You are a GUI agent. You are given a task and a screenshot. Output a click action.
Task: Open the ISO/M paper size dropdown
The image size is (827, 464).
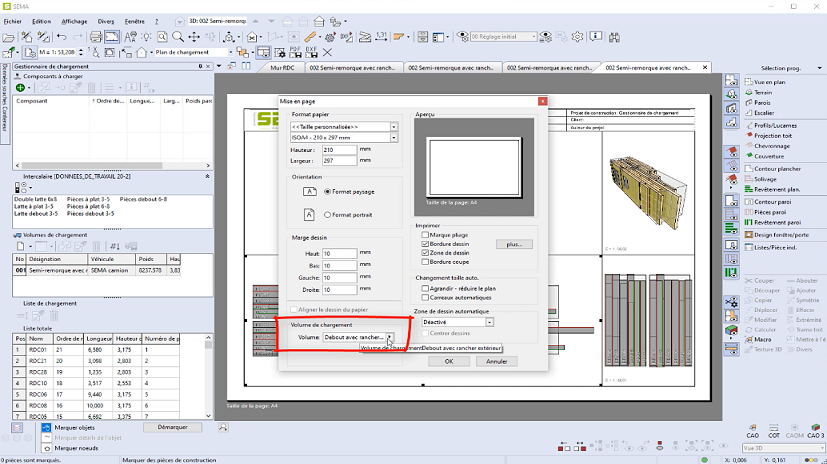pyautogui.click(x=393, y=137)
